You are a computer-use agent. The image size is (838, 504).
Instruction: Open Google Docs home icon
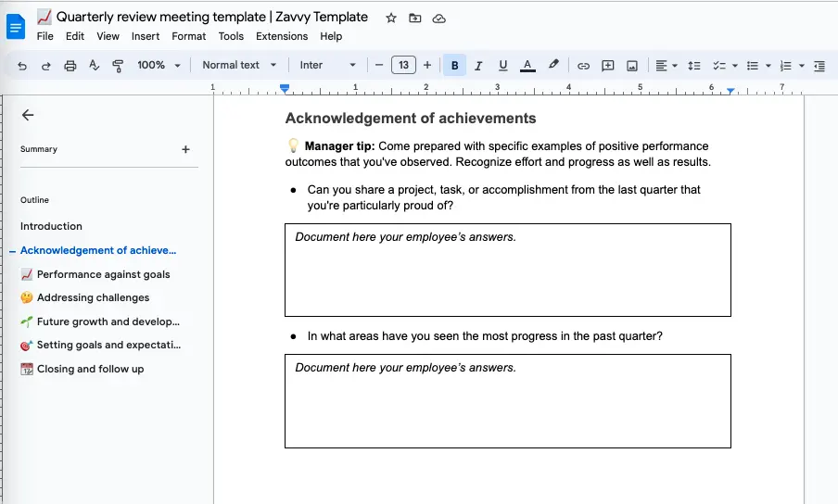click(x=16, y=26)
